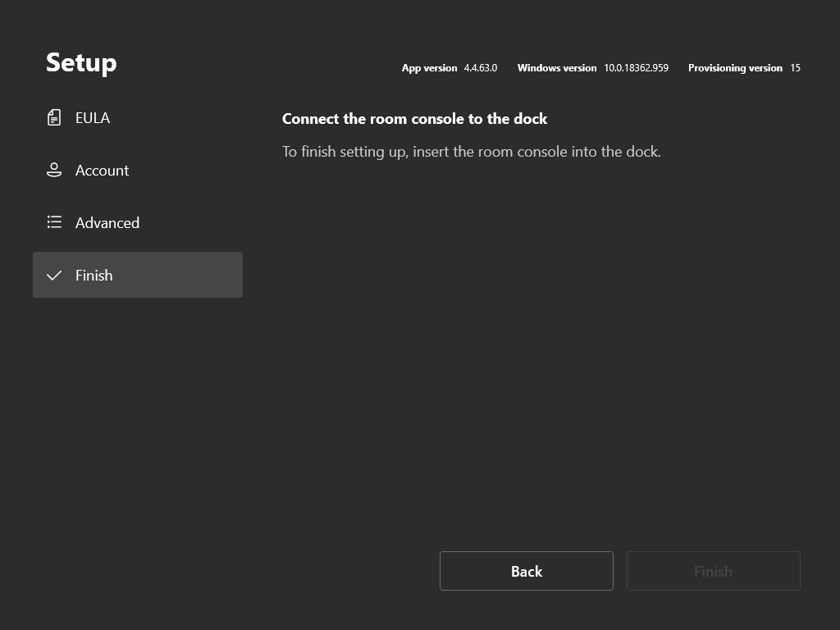Click the 'Provisioning version' label
This screenshot has height=630, width=840.
(x=735, y=68)
